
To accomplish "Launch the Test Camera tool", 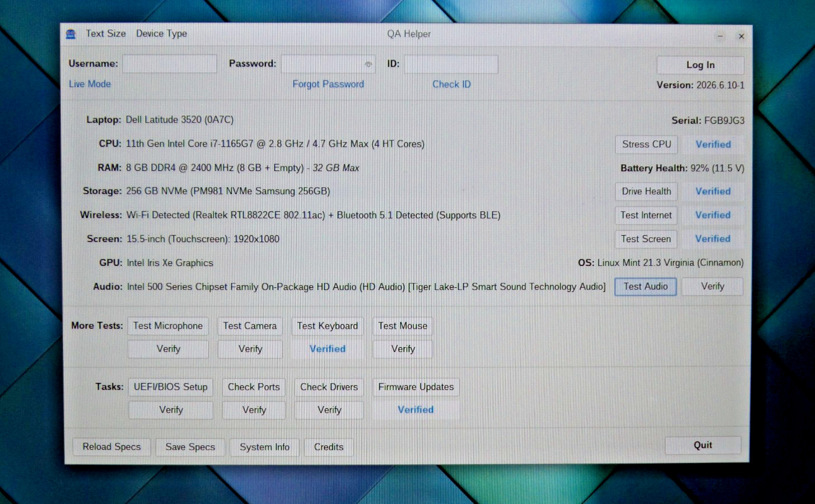I will pyautogui.click(x=250, y=326).
